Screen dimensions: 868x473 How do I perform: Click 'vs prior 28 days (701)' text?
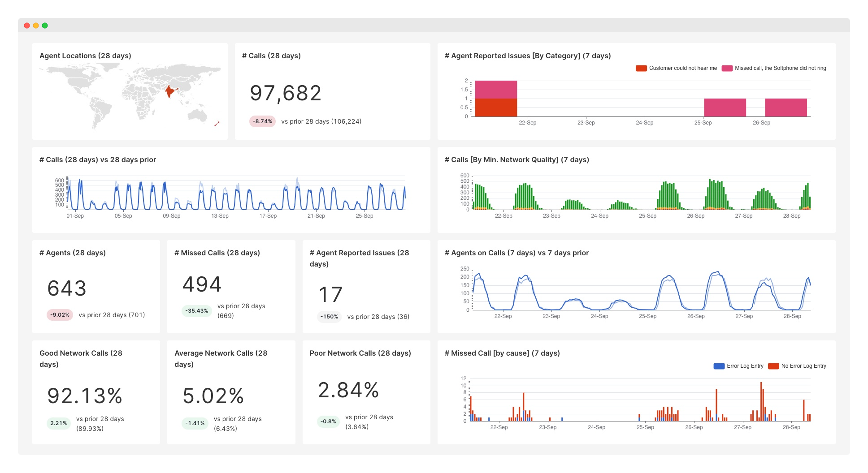point(112,315)
